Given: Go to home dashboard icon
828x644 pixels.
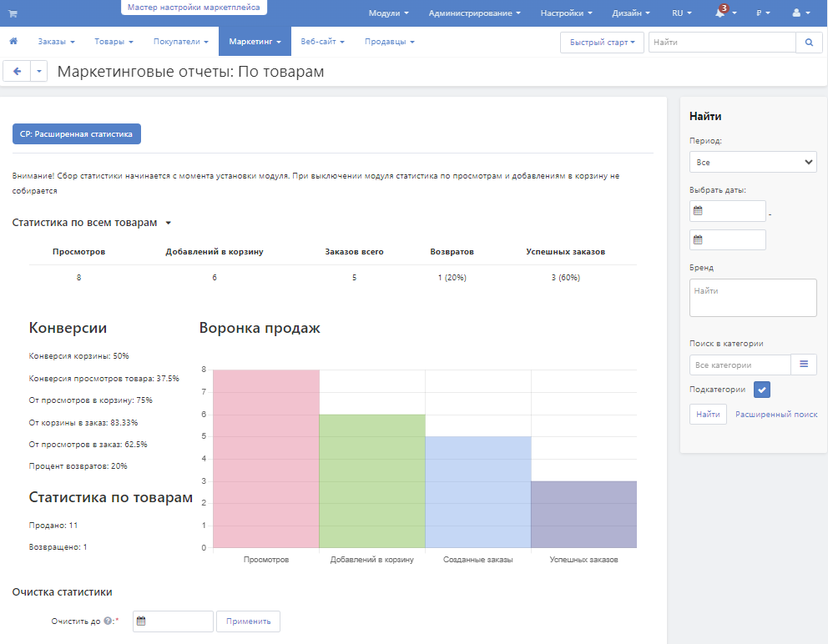Looking at the screenshot, I should pos(13,42).
